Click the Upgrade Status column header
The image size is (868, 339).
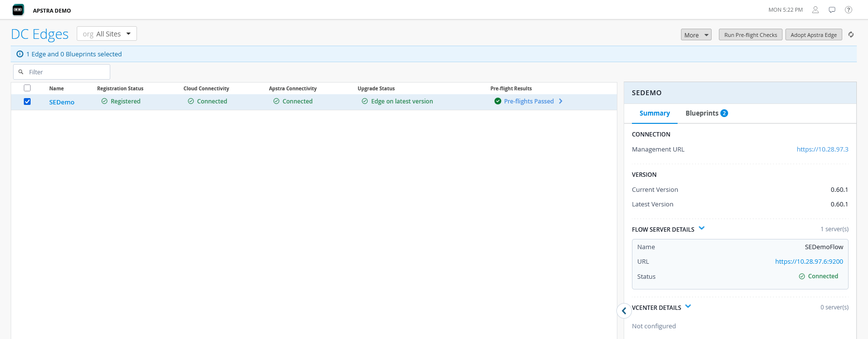(376, 88)
